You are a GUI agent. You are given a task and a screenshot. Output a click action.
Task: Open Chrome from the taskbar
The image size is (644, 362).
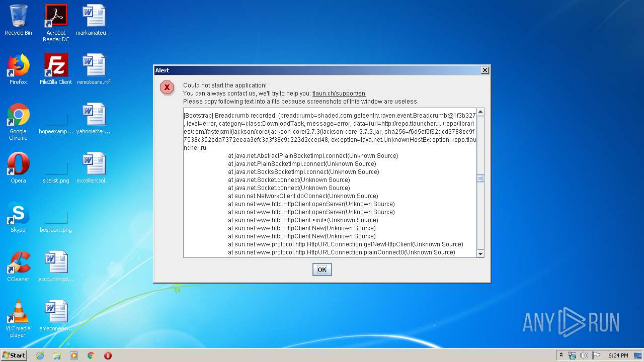[91, 355]
